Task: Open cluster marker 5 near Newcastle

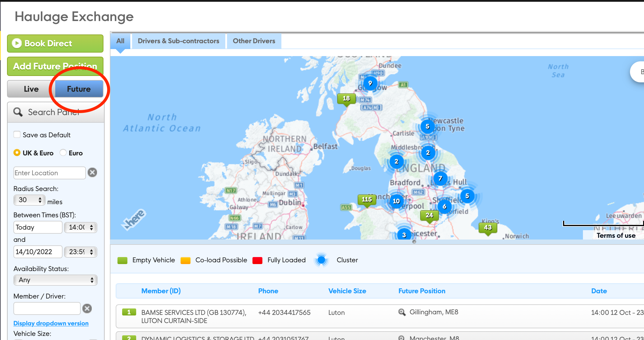Action: tap(427, 126)
